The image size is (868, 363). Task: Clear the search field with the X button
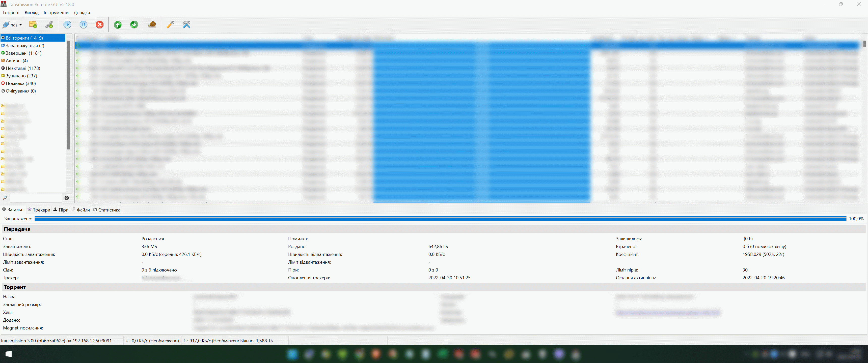[66, 198]
